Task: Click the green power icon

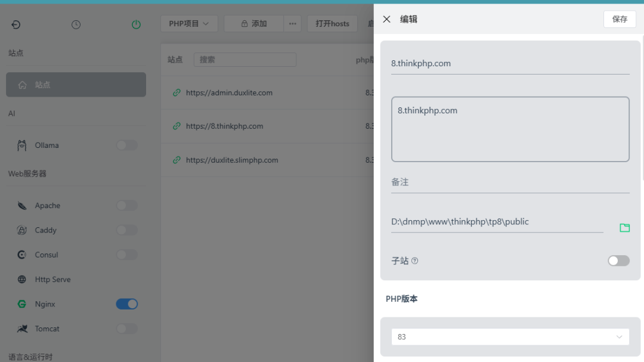Action: point(136,24)
